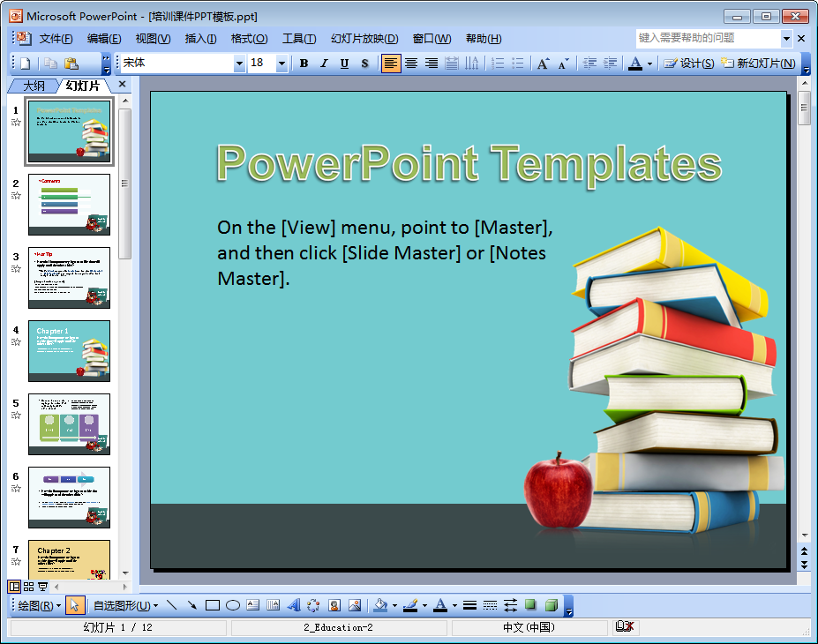Click the font size field showing 18

click(x=262, y=64)
